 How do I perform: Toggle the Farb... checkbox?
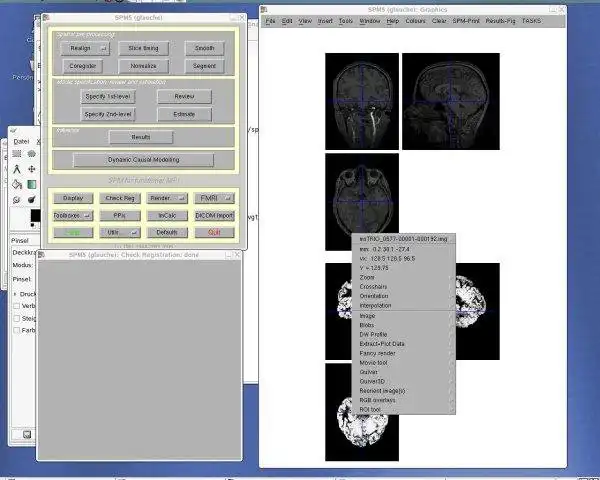click(x=16, y=330)
